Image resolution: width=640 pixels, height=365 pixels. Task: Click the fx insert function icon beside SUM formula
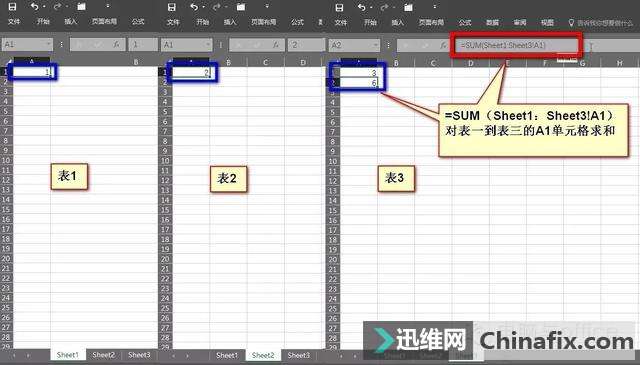[x=443, y=45]
